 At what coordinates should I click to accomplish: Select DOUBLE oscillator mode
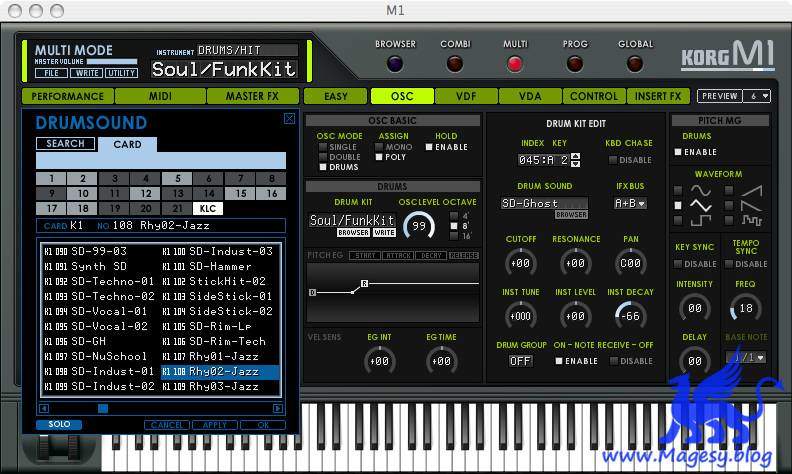[323, 157]
